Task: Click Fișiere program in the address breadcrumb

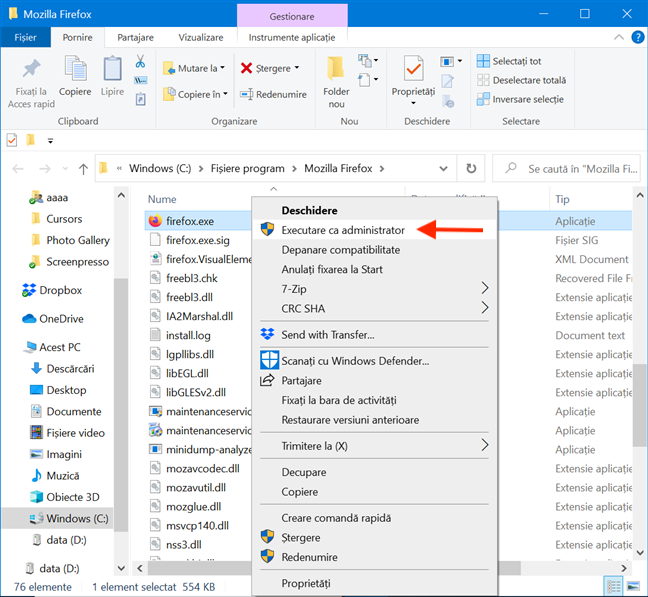Action: pyautogui.click(x=248, y=169)
